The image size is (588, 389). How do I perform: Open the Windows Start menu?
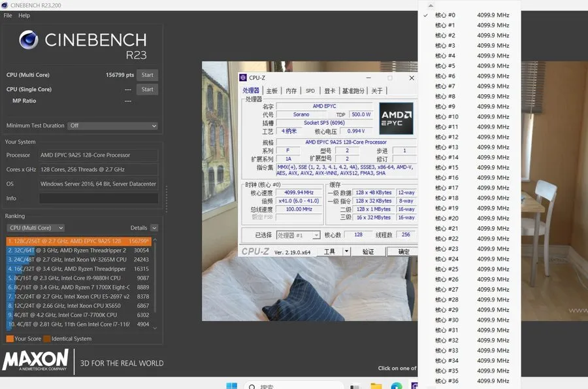click(x=232, y=386)
